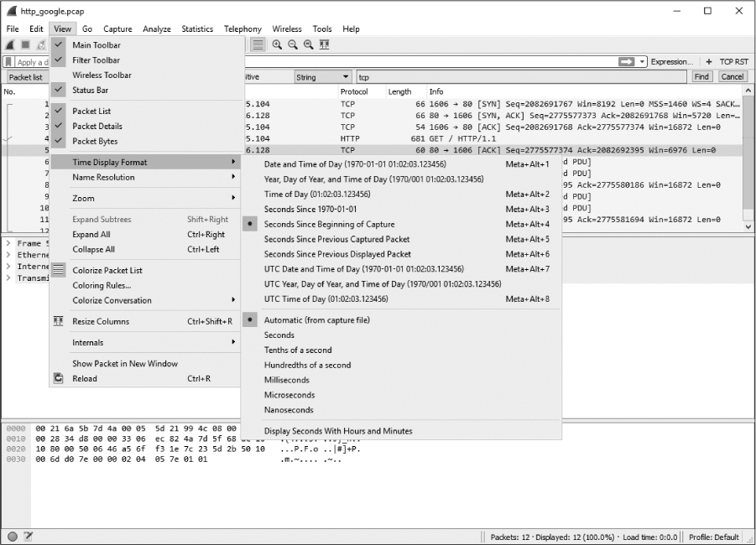This screenshot has height=545, width=756.
Task: Click the Stop capture square icon
Action: (x=25, y=44)
